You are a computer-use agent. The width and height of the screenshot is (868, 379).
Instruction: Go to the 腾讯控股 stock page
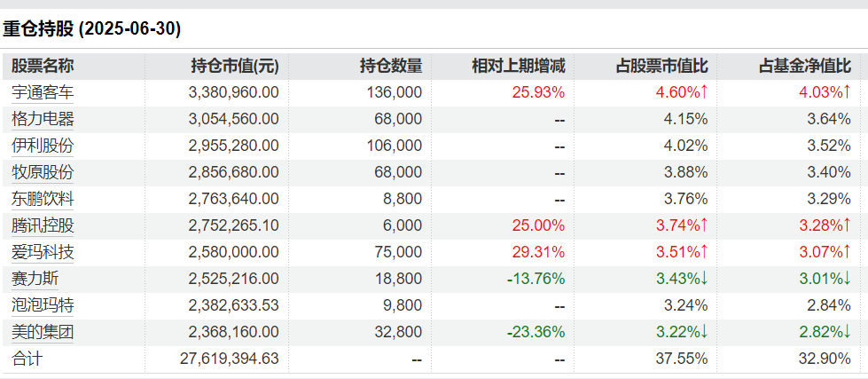[x=43, y=225]
